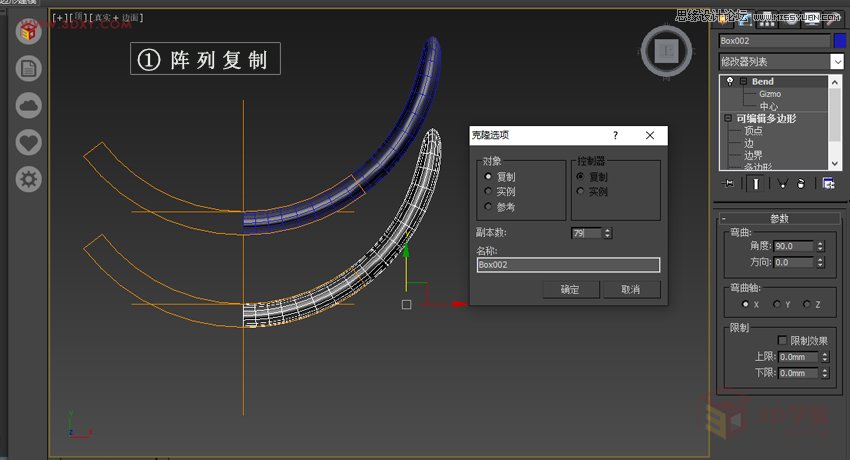The image size is (850, 460).
Task: Select 参考 radio in clone options
Action: 488,206
